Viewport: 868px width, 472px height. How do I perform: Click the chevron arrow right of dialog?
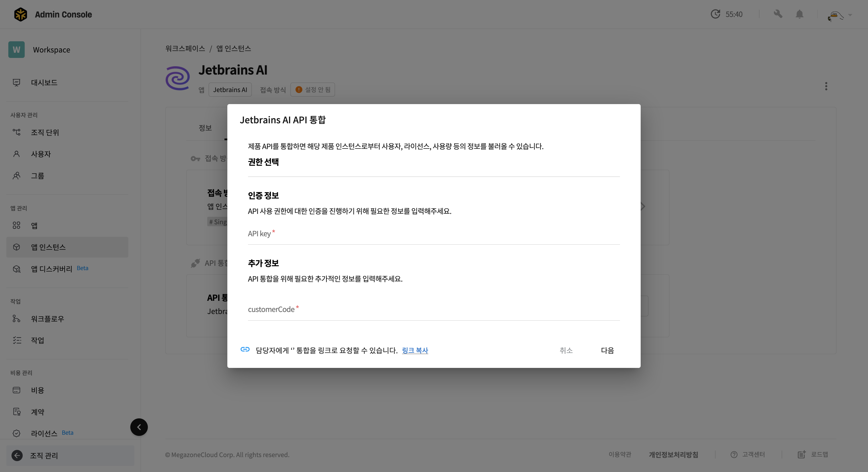pyautogui.click(x=643, y=206)
